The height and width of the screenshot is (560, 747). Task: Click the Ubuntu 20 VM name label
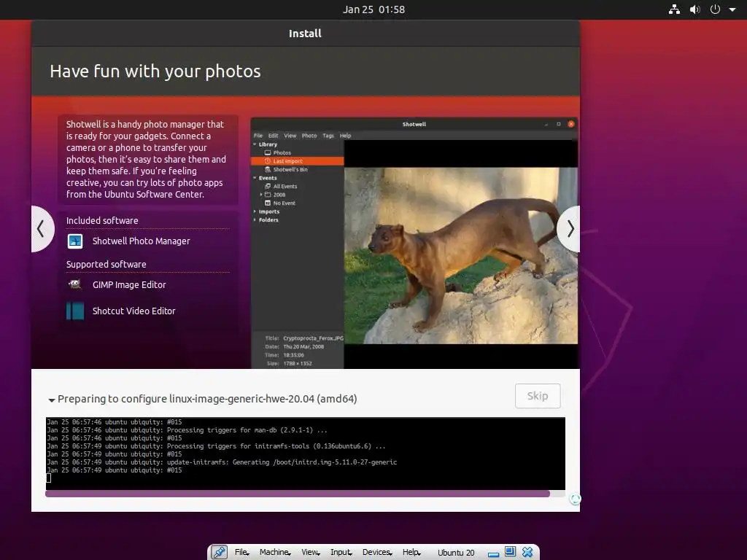pyautogui.click(x=456, y=553)
